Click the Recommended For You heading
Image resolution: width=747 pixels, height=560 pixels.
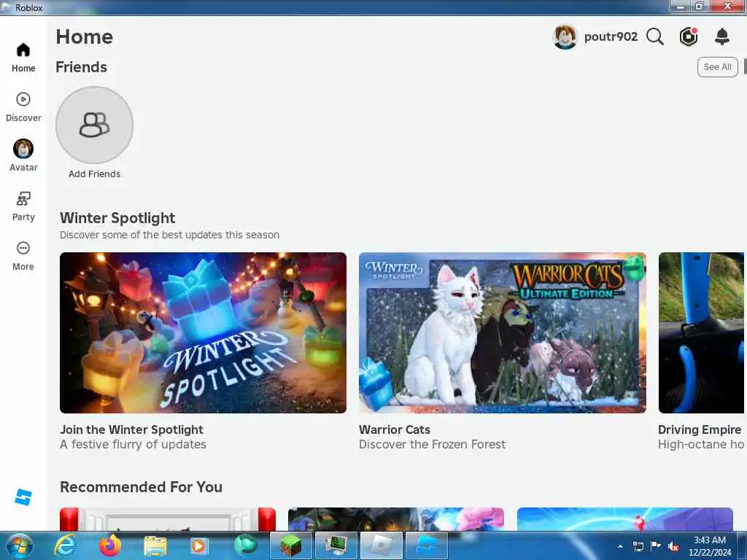[x=141, y=487]
